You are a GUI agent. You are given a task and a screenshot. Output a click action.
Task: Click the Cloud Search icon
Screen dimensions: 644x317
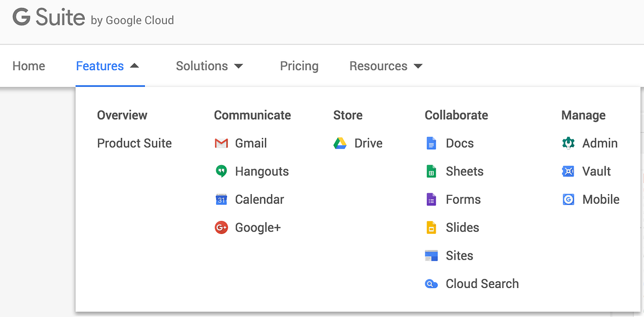431,284
